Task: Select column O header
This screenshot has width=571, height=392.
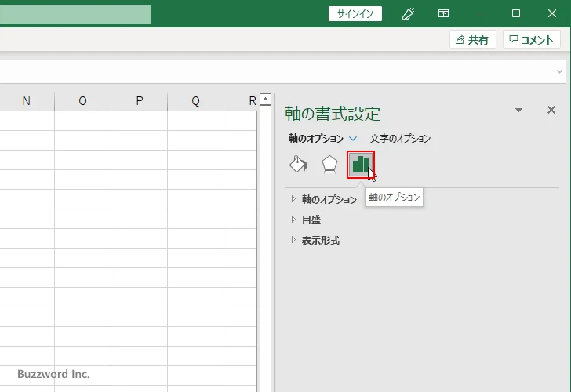Action: 82,101
